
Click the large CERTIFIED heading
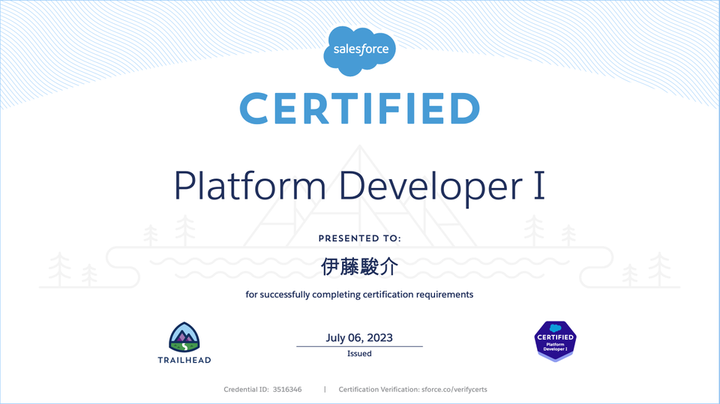point(360,108)
